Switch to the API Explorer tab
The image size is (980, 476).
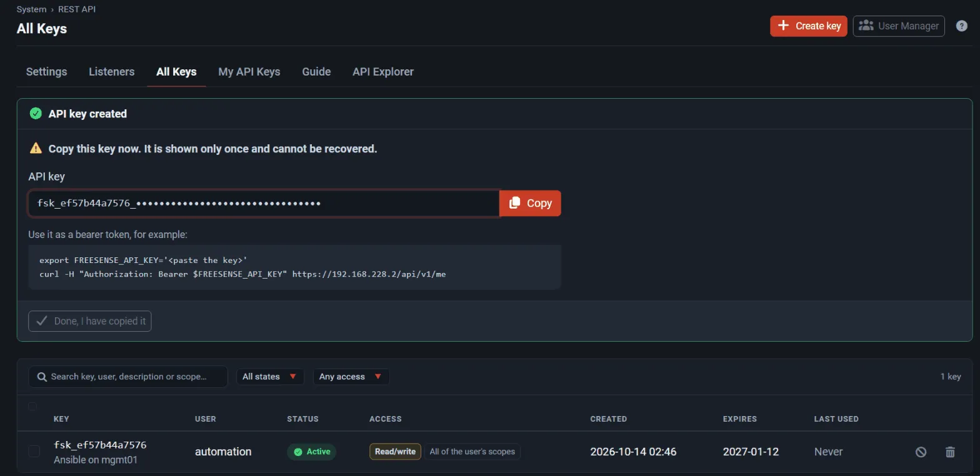coord(383,72)
